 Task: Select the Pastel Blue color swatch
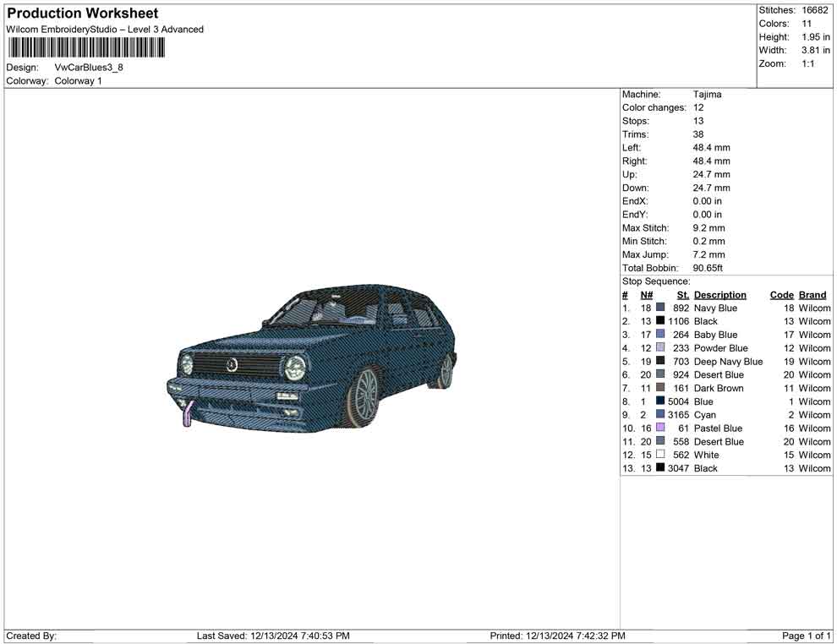coord(660,428)
